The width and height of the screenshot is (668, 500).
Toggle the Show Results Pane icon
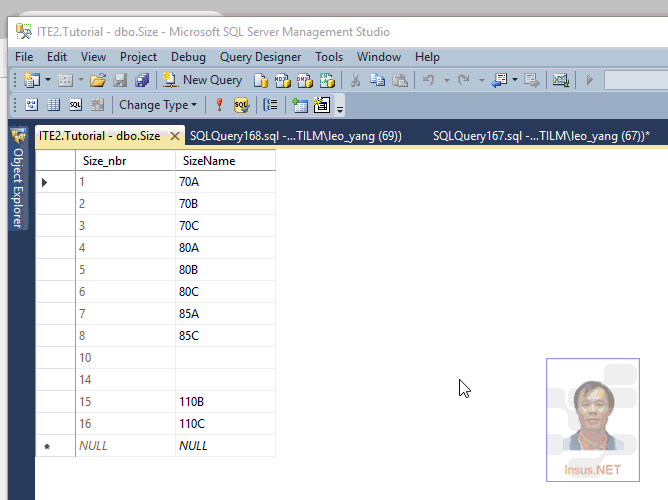98,105
